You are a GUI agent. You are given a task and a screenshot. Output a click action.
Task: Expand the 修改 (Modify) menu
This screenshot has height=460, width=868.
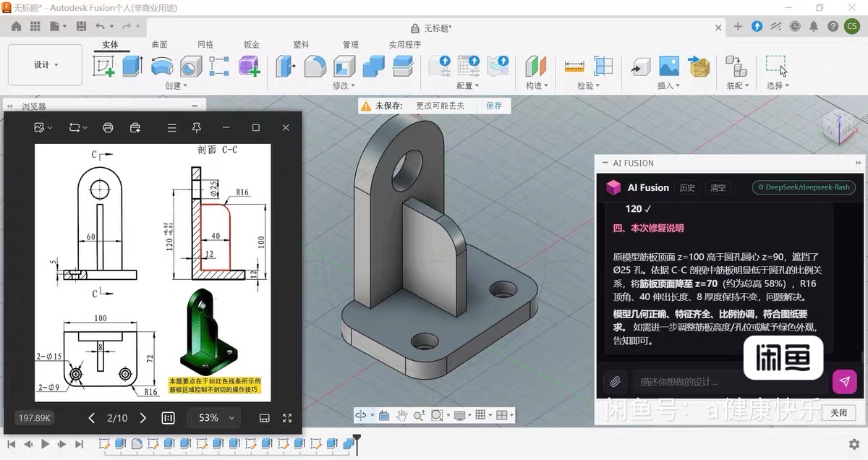(x=344, y=85)
